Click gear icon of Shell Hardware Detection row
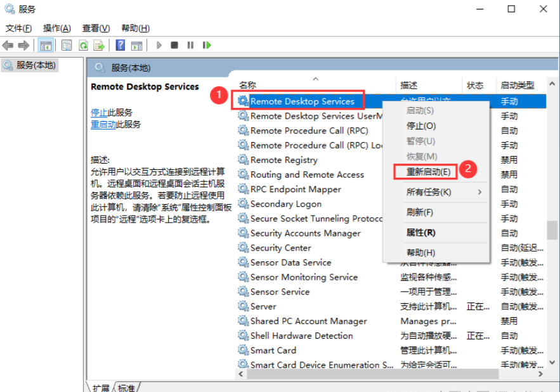Image resolution: width=560 pixels, height=392 pixels. (243, 335)
